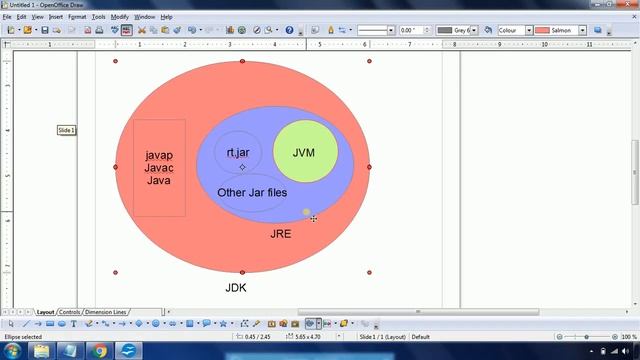Image resolution: width=640 pixels, height=360 pixels.
Task: Select the Rectangle tool
Action: pyautogui.click(x=50, y=324)
